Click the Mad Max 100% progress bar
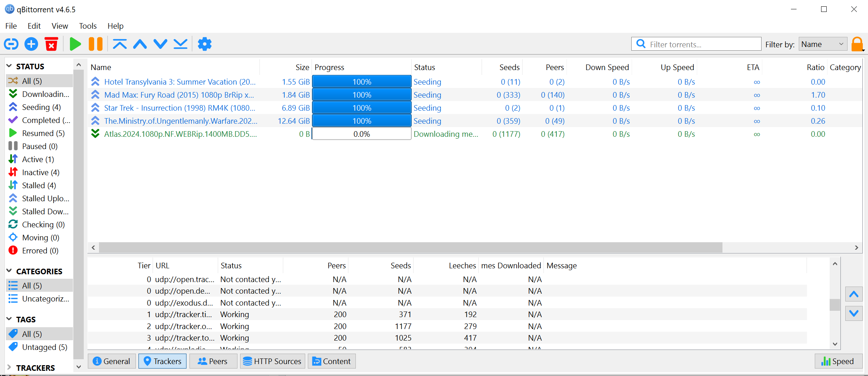The image size is (868, 376). click(361, 95)
